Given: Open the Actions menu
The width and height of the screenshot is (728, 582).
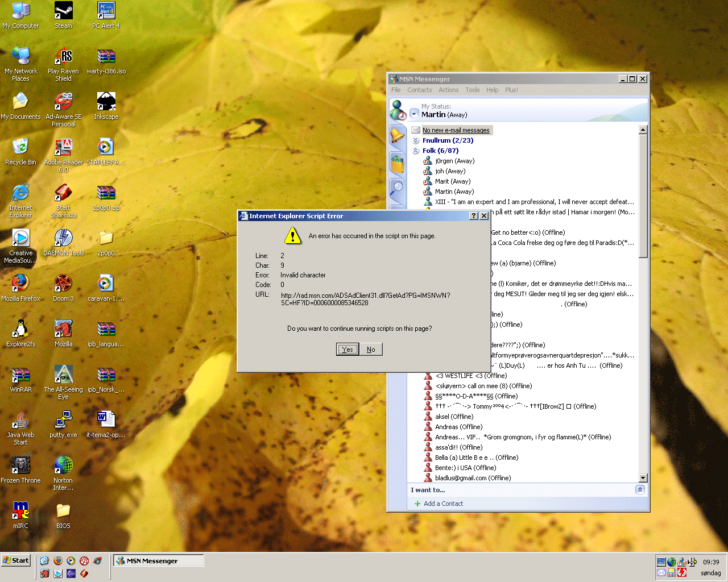Looking at the screenshot, I should coord(448,90).
